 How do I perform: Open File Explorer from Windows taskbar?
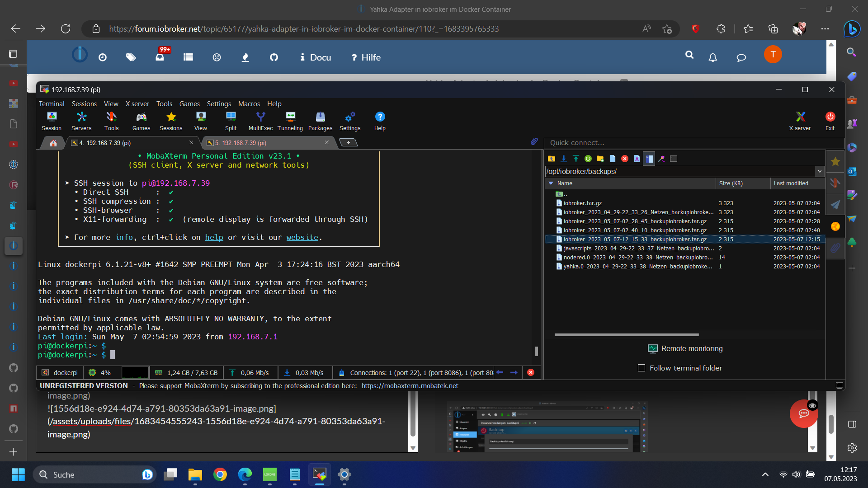coord(195,474)
